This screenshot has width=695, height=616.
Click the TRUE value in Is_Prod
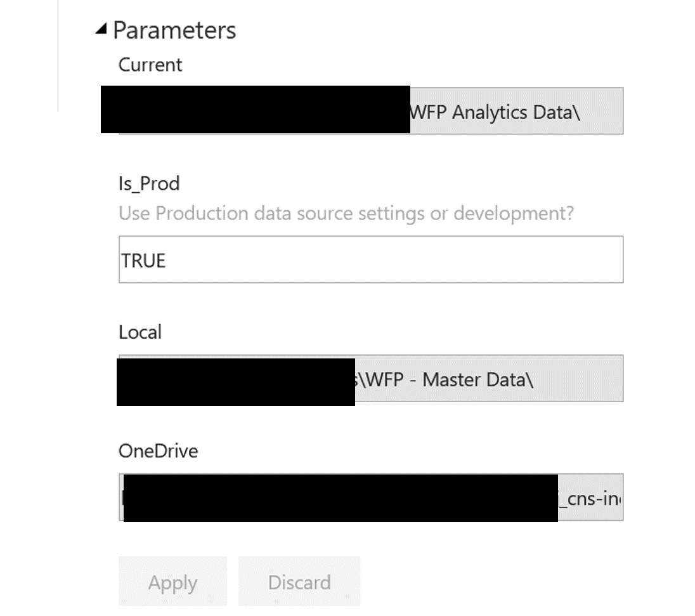click(144, 260)
